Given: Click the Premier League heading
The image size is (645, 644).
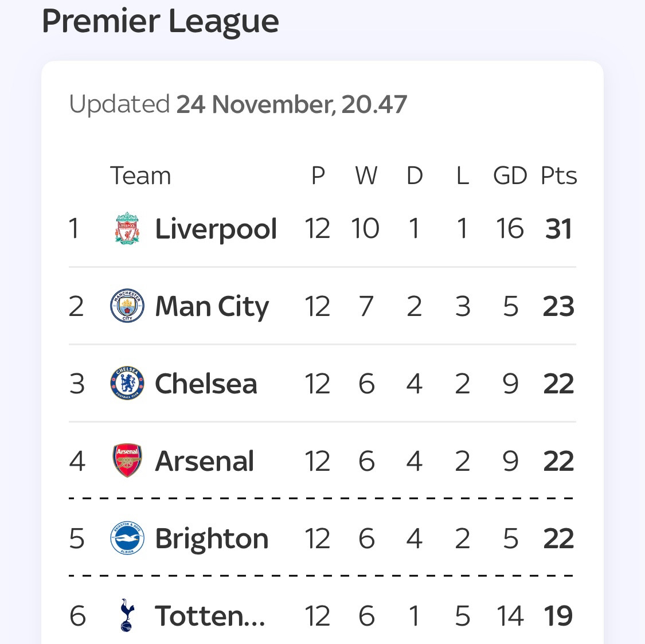Looking at the screenshot, I should 161,21.
